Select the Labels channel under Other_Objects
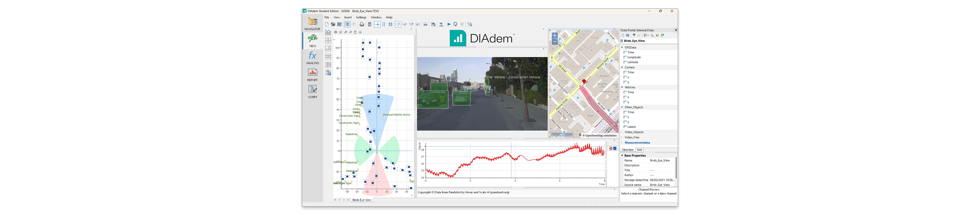 point(632,127)
